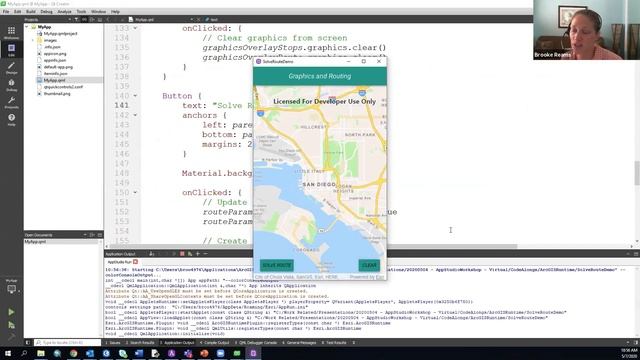Open the Build menu
The height and width of the screenshot is (360, 640).
pos(31,12)
